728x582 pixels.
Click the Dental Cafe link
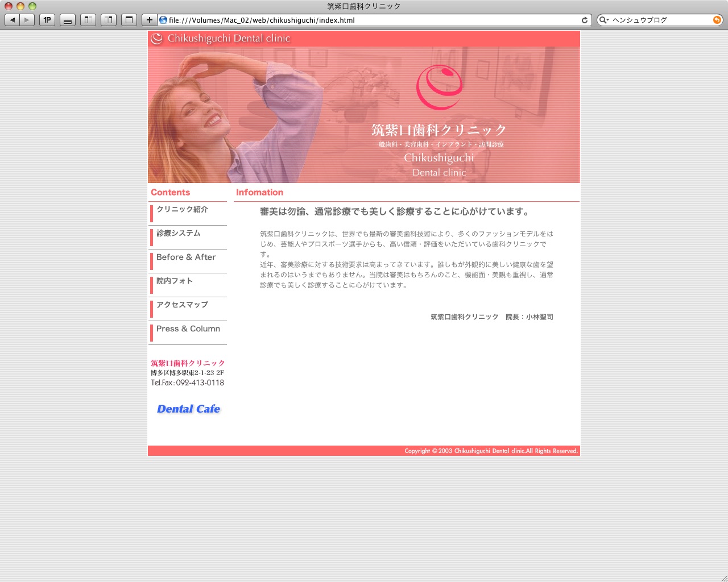(x=188, y=409)
